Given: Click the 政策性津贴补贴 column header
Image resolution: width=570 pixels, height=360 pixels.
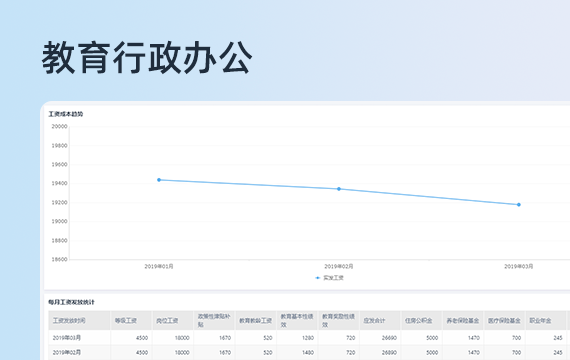Looking at the screenshot, I should tap(214, 320).
